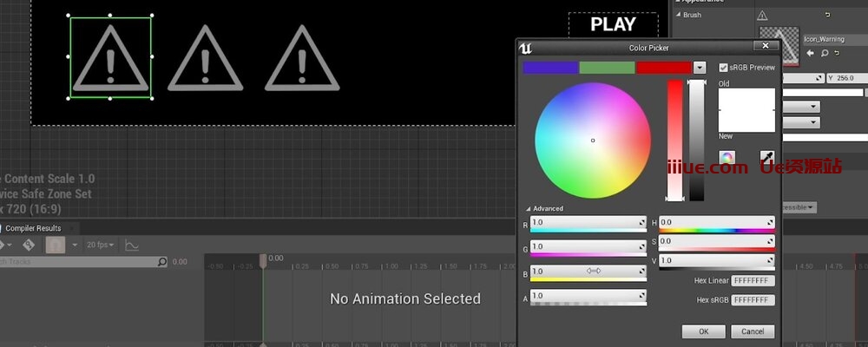
Task: Click the PLAY button widget
Action: [x=613, y=24]
